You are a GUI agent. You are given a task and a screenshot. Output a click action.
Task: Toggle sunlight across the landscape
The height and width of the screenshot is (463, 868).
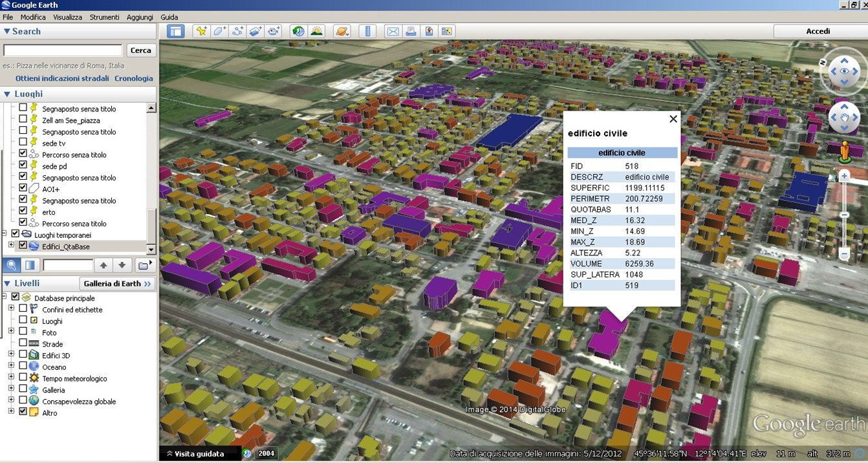pyautogui.click(x=316, y=31)
